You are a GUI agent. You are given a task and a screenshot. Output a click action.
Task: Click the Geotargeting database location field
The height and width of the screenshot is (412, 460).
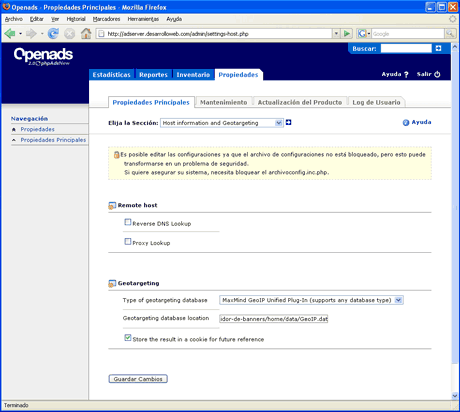pyautogui.click(x=274, y=319)
